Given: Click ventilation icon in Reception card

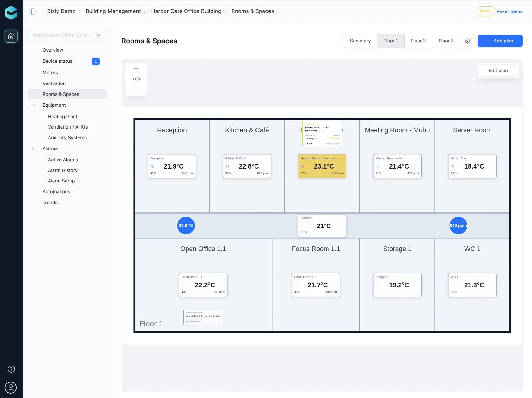Looking at the screenshot, I should tap(152, 166).
